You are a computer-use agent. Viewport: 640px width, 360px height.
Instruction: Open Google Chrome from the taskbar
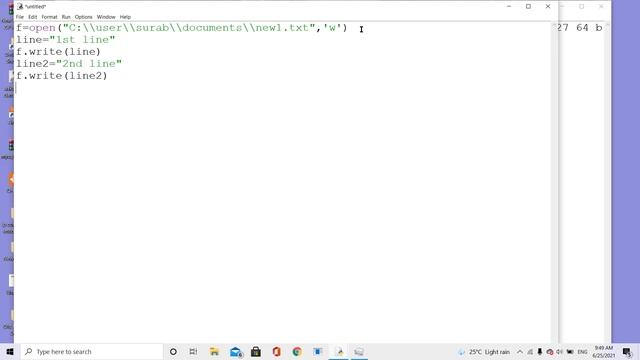[297, 351]
